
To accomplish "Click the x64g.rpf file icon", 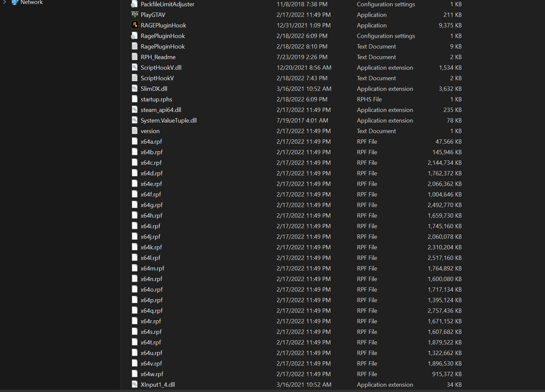I will pyautogui.click(x=135, y=205).
